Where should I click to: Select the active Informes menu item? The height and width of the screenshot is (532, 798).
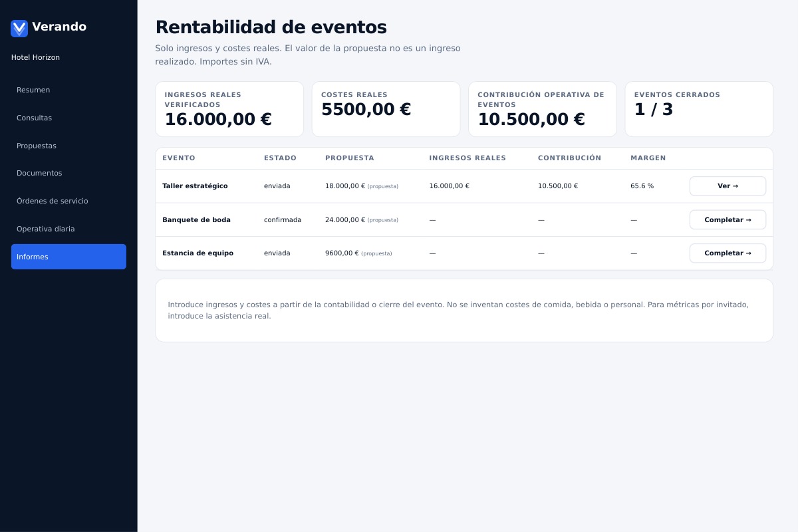(68, 257)
